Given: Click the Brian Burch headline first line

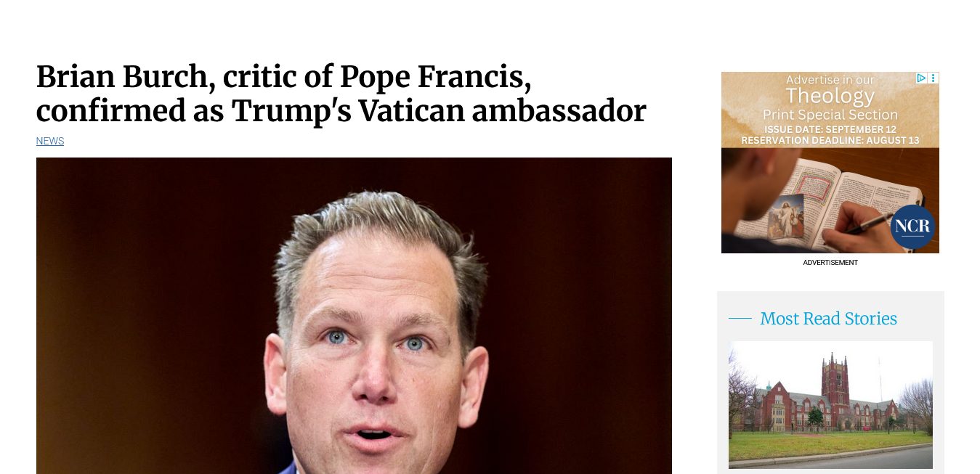Looking at the screenshot, I should [284, 78].
